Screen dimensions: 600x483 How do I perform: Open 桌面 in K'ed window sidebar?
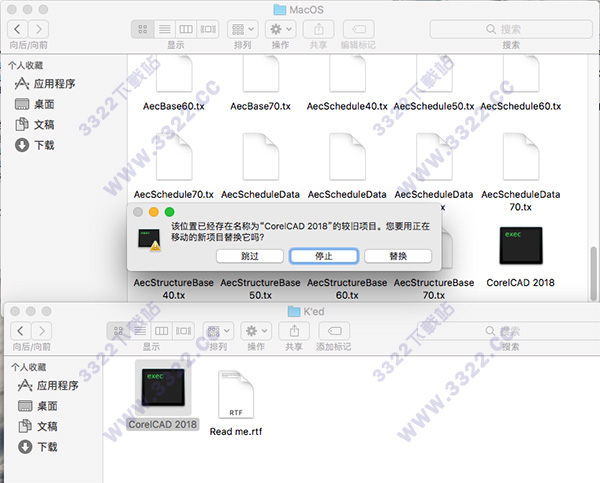pyautogui.click(x=38, y=406)
